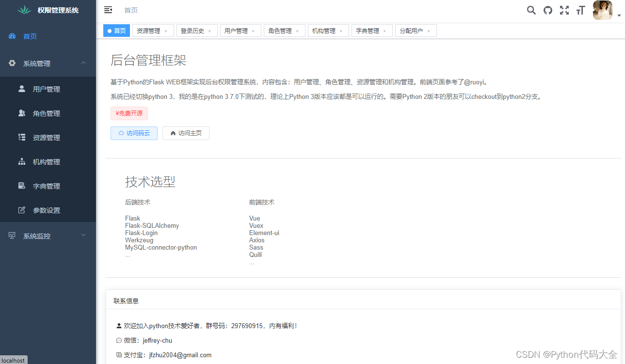The image size is (625, 364).
Task: Click the user avatar picture
Action: pyautogui.click(x=603, y=10)
